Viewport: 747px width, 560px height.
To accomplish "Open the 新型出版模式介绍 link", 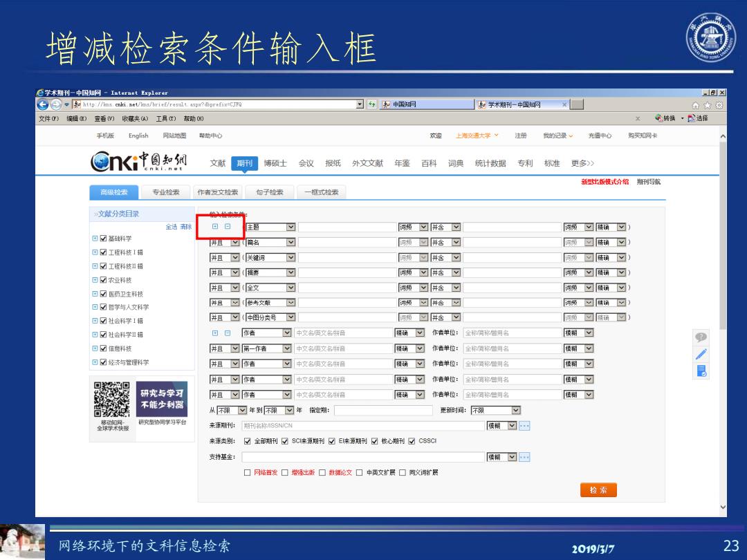I will click(605, 182).
